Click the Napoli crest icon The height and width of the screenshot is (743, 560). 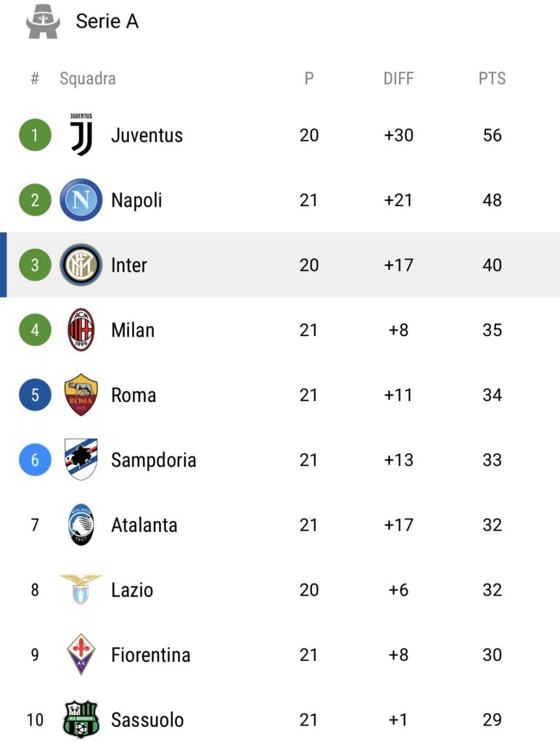coord(81,200)
